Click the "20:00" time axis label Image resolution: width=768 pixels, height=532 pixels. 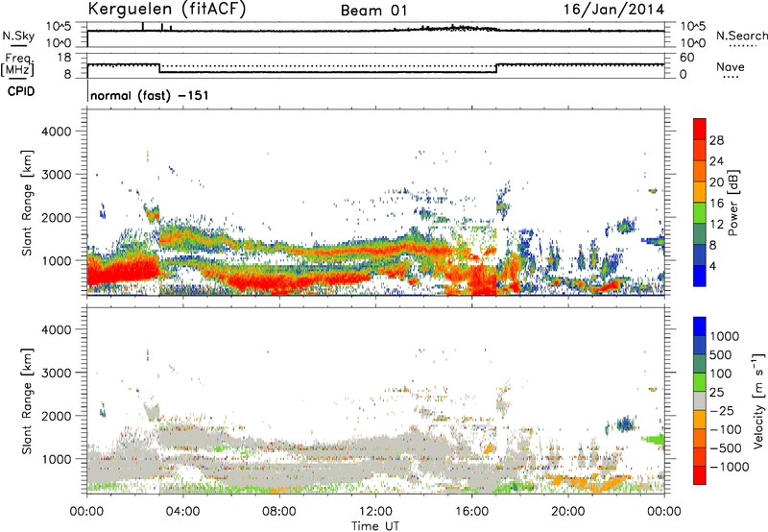click(567, 512)
